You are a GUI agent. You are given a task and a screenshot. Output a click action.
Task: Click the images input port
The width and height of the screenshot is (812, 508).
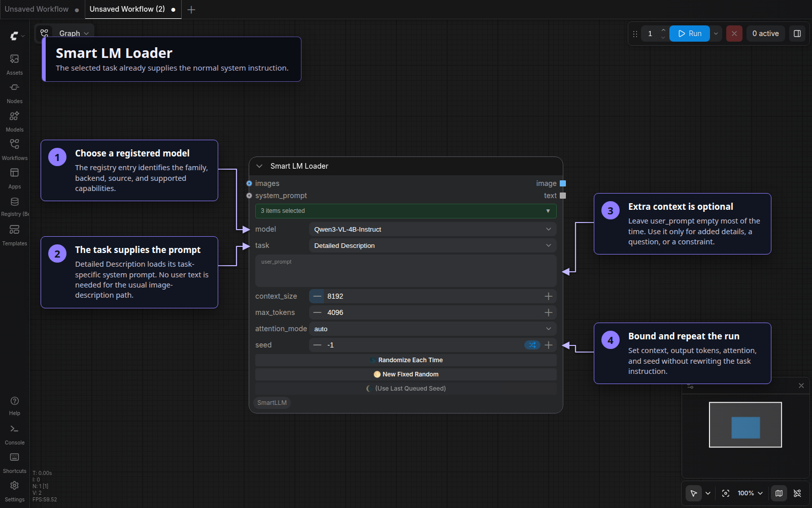[249, 183]
